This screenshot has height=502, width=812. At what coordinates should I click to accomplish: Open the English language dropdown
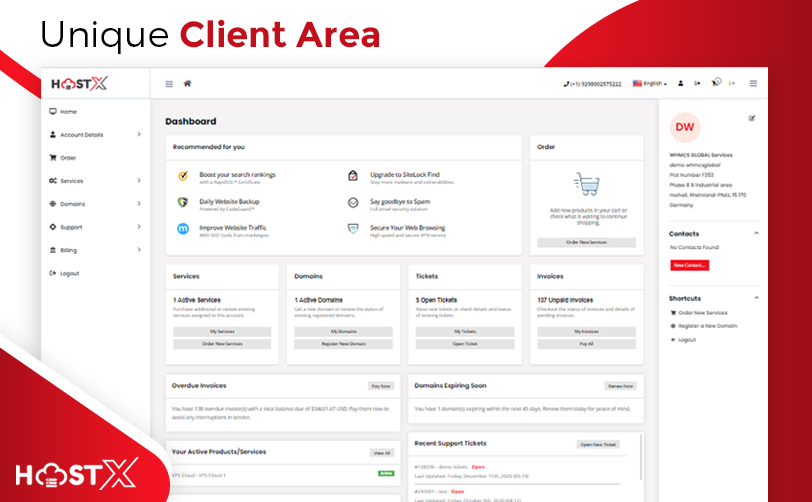[x=650, y=83]
